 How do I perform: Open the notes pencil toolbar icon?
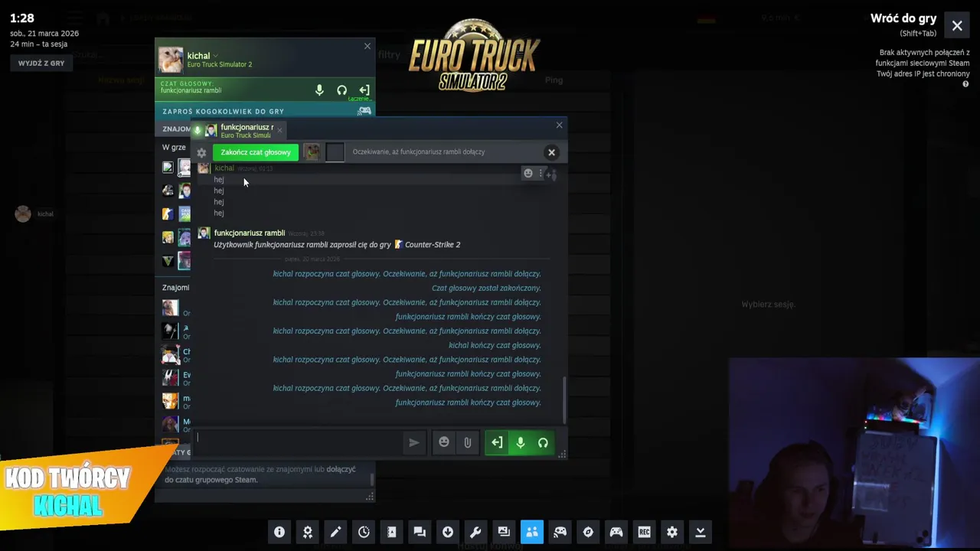click(x=335, y=532)
